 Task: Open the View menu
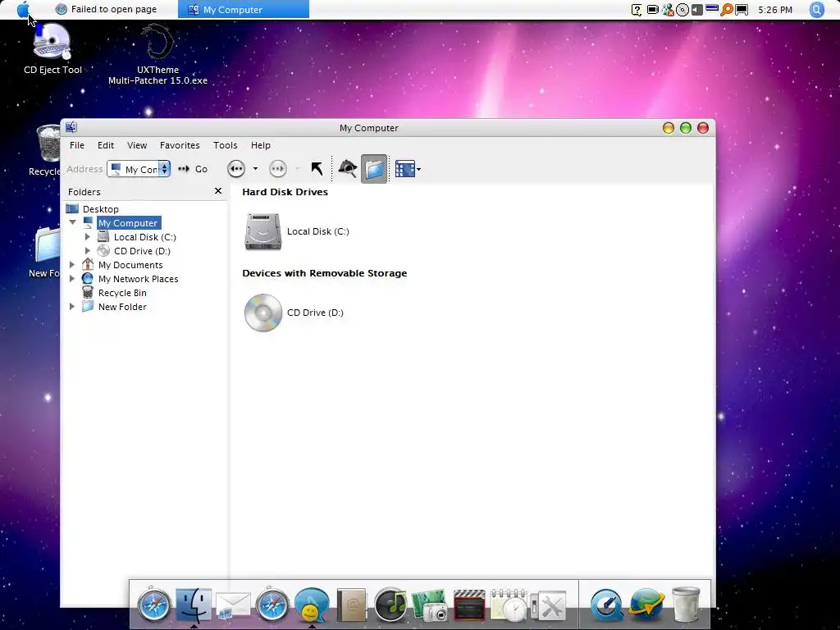tap(137, 145)
